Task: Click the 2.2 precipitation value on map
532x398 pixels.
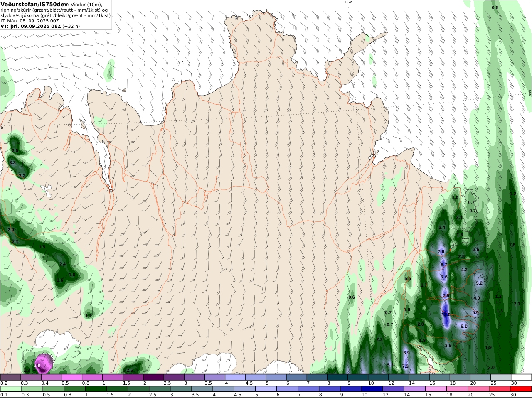Action: tap(379, 339)
